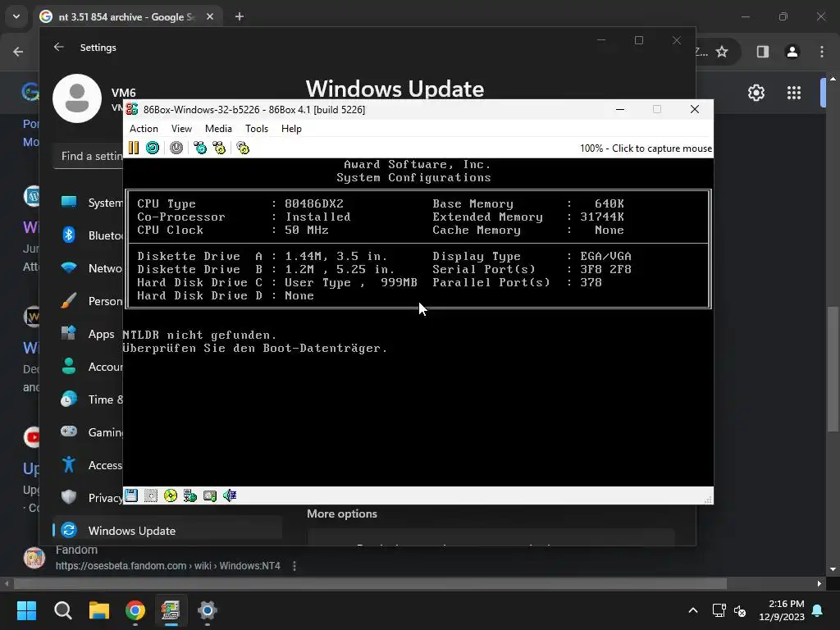This screenshot has height=630, width=840.
Task: Open Chrome's three-dot menu
Action: 822,52
